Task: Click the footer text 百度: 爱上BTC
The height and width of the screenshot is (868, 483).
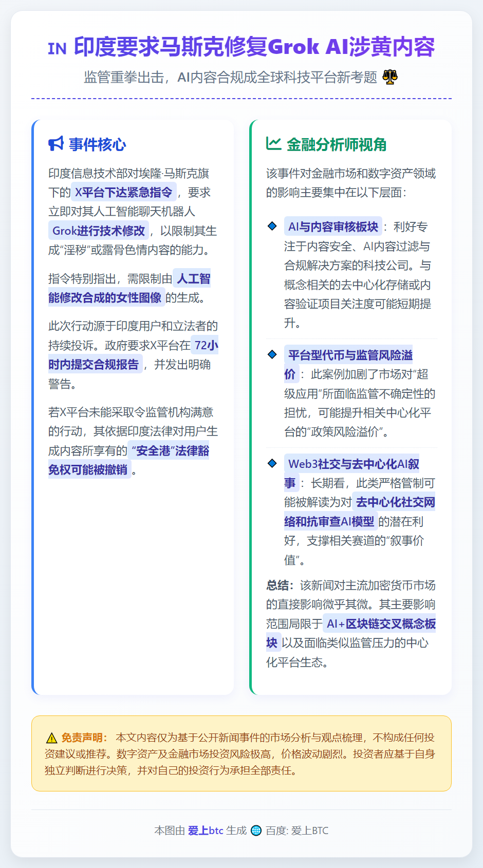Action: point(297,831)
